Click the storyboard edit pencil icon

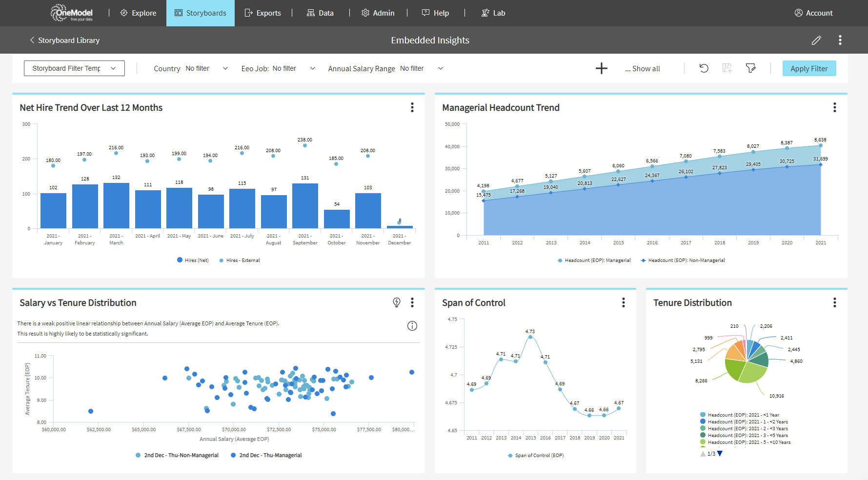coord(816,40)
